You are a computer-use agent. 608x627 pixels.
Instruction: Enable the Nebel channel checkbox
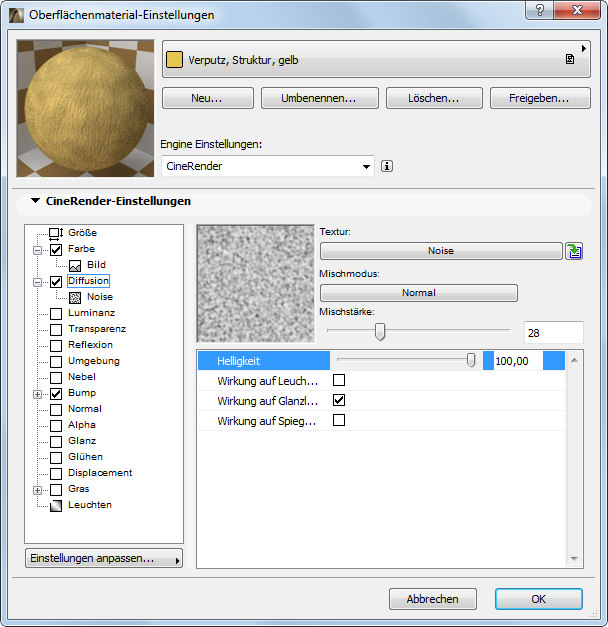click(56, 378)
